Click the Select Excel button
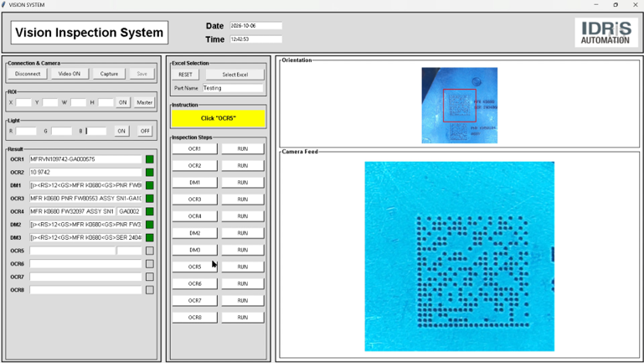644x363 pixels. tap(235, 75)
